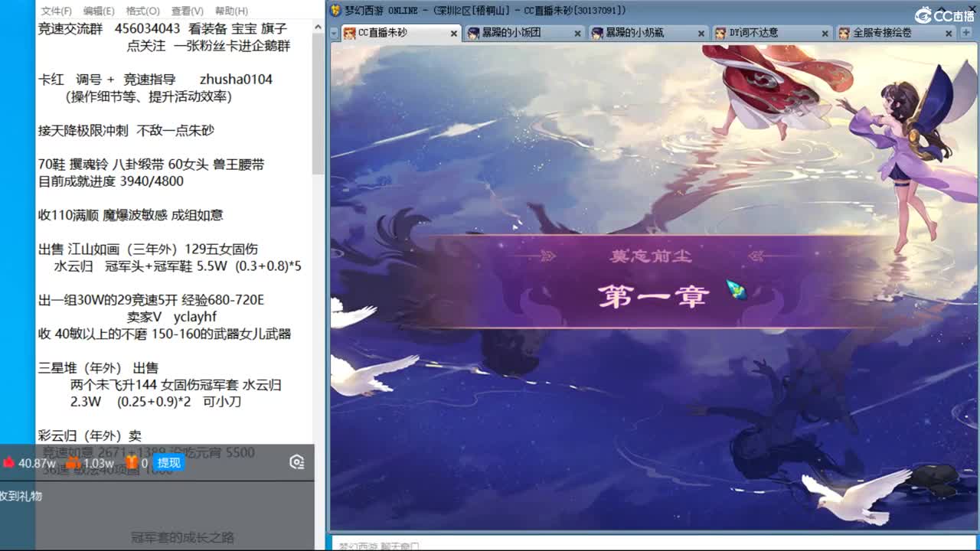The height and width of the screenshot is (551, 980).
Task: Close the 暴躁的小饭团 tab
Action: tap(578, 34)
